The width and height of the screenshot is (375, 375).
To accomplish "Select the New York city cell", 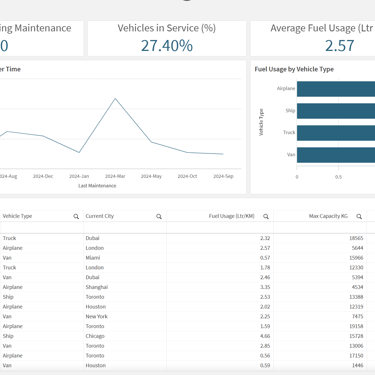I will tap(97, 316).
